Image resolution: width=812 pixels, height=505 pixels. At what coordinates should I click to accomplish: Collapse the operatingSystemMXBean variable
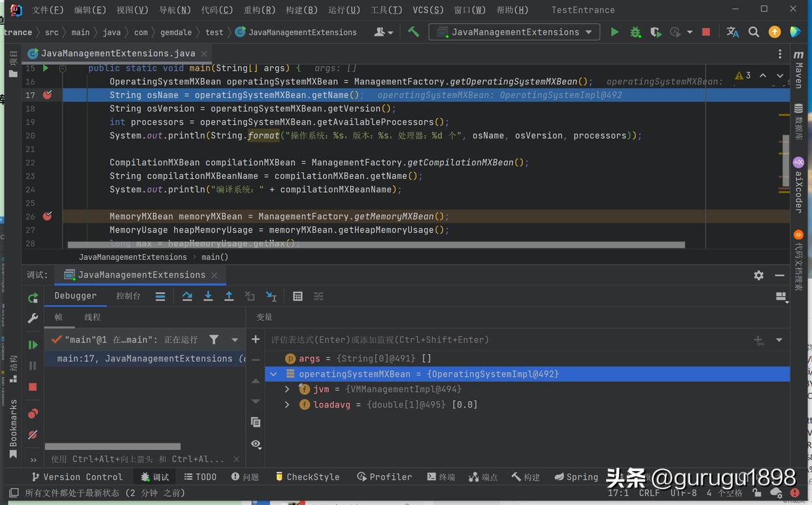[273, 374]
